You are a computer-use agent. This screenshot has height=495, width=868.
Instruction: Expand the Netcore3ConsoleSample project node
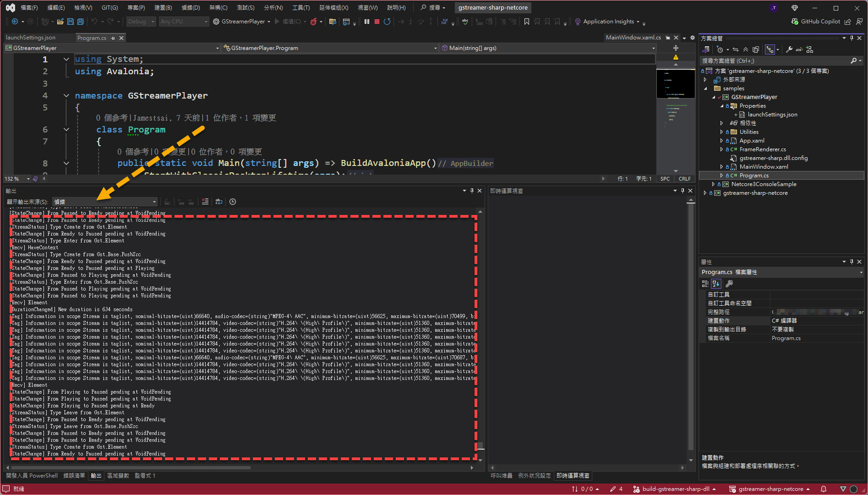click(713, 184)
